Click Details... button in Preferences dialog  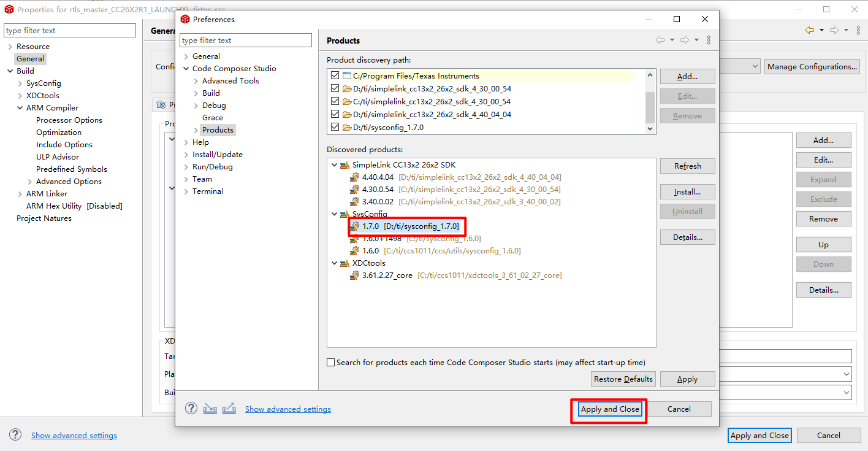[688, 237]
